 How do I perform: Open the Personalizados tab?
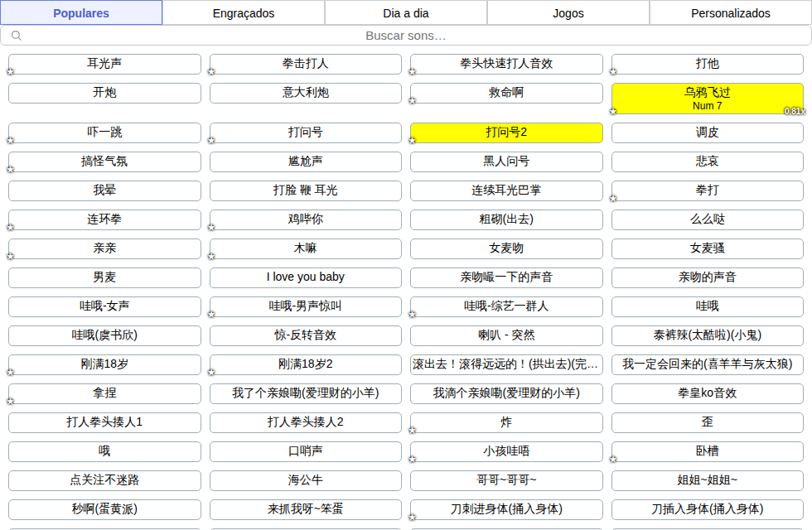pos(731,13)
